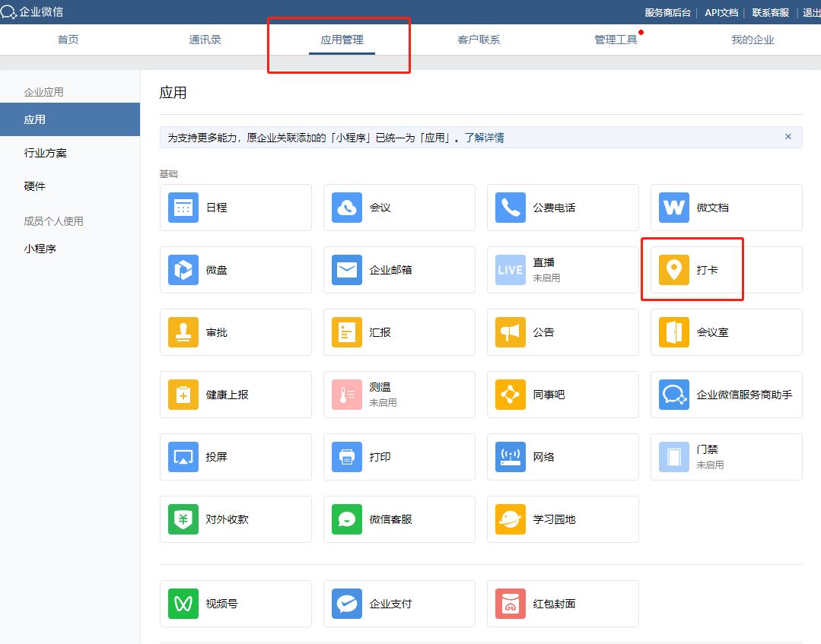Open the 企业微信服务商助手 icon

pyautogui.click(x=674, y=395)
